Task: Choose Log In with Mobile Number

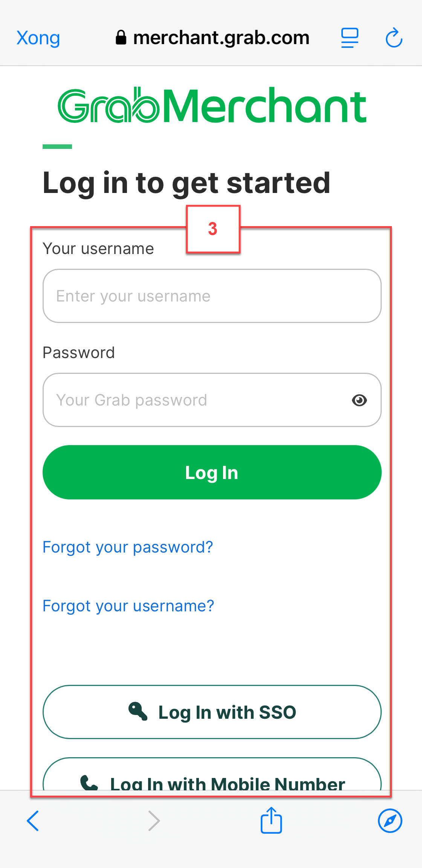Action: (x=212, y=774)
